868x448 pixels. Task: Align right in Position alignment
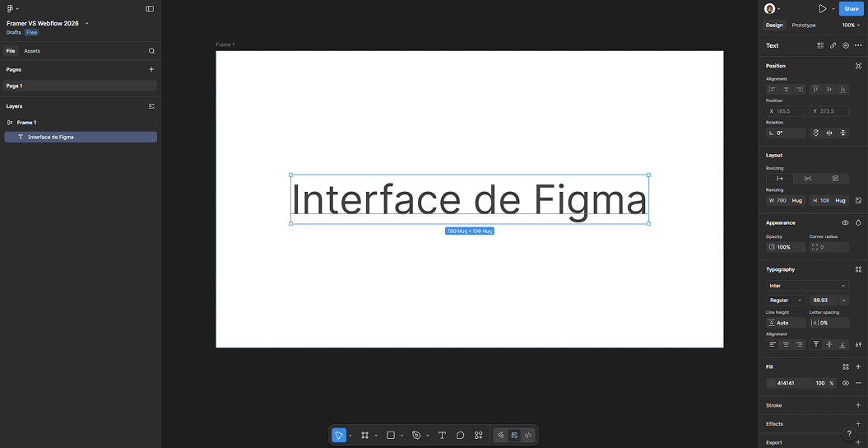point(800,89)
